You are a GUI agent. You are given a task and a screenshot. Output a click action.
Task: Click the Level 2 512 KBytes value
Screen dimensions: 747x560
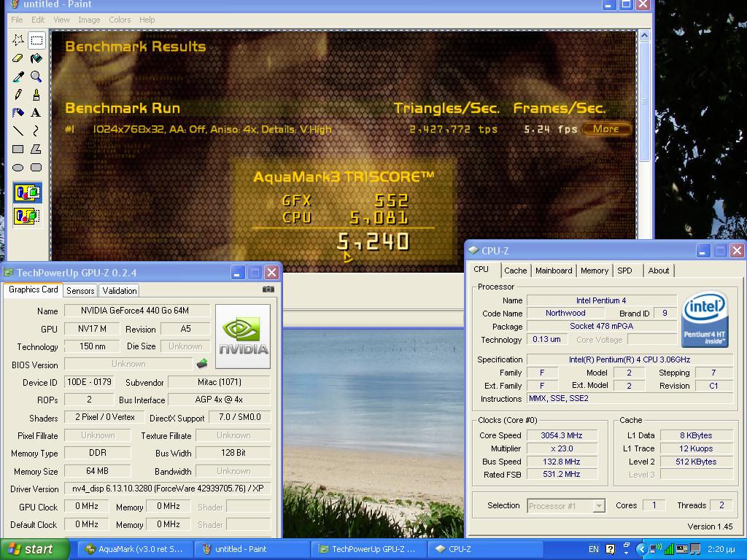(696, 462)
